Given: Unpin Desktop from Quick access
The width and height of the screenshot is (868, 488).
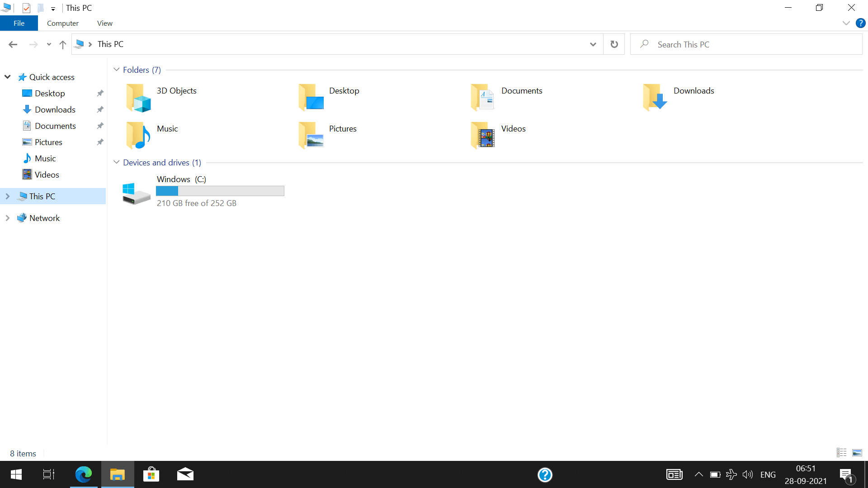Looking at the screenshot, I should (100, 94).
